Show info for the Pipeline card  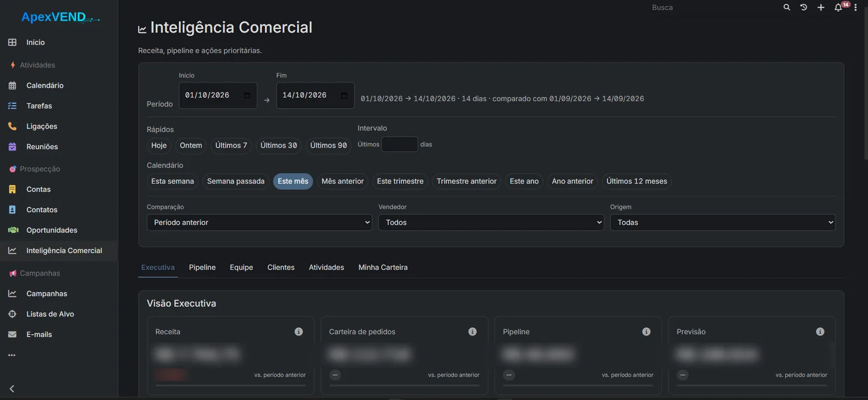[646, 332]
